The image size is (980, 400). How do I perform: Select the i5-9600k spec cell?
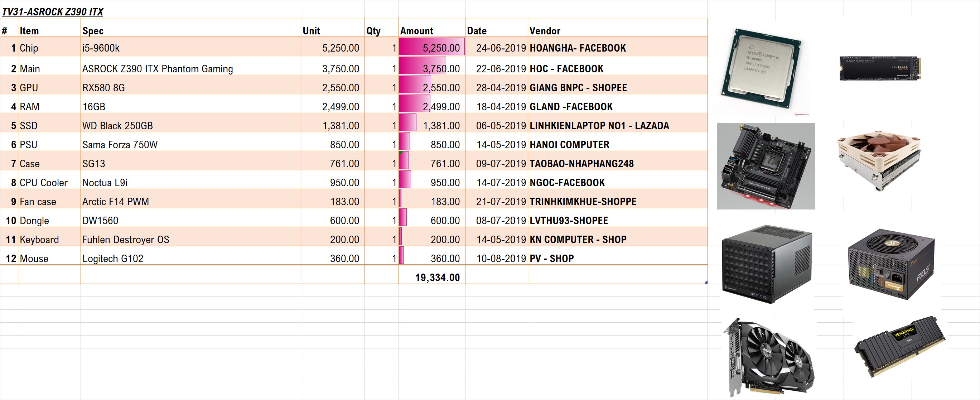click(190, 47)
